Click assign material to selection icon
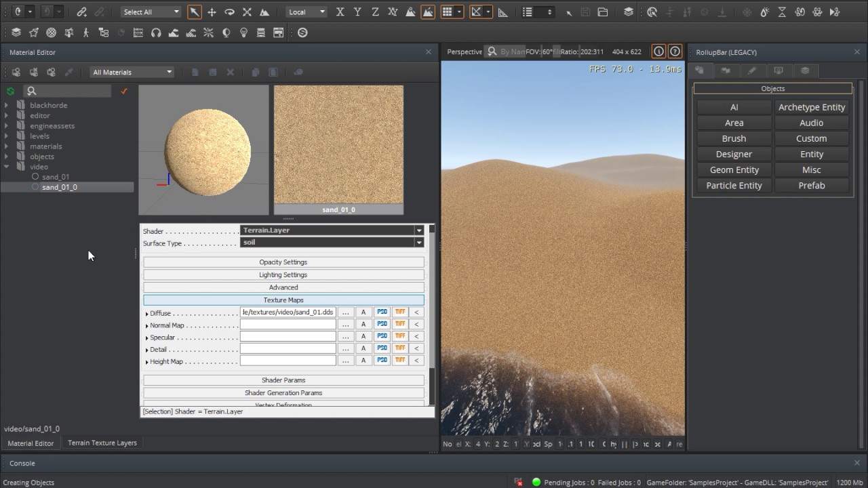This screenshot has width=868, height=488. 16,73
